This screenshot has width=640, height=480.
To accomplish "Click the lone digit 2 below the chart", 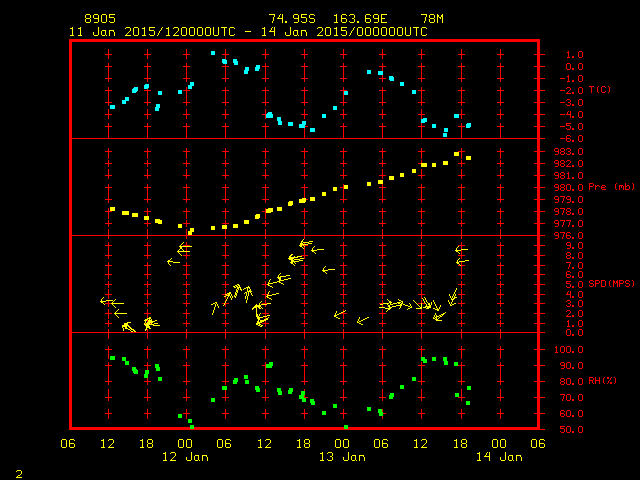I will 19,474.
